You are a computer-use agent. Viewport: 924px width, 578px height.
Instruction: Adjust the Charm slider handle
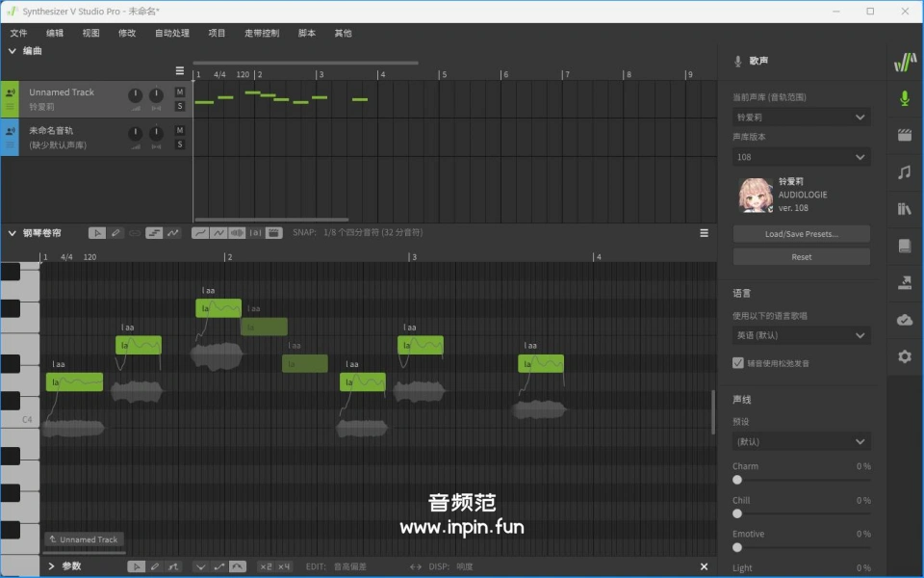[737, 480]
